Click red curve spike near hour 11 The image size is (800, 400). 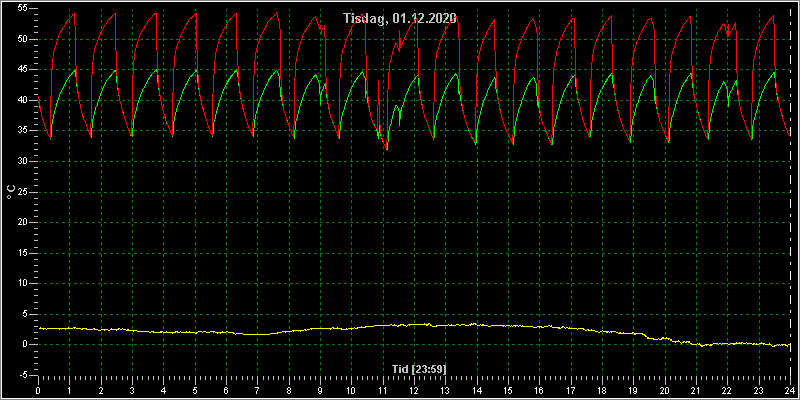pos(378,81)
